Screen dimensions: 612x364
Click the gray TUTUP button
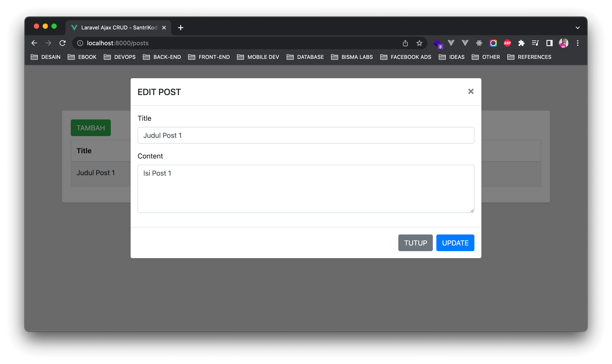[x=415, y=243]
